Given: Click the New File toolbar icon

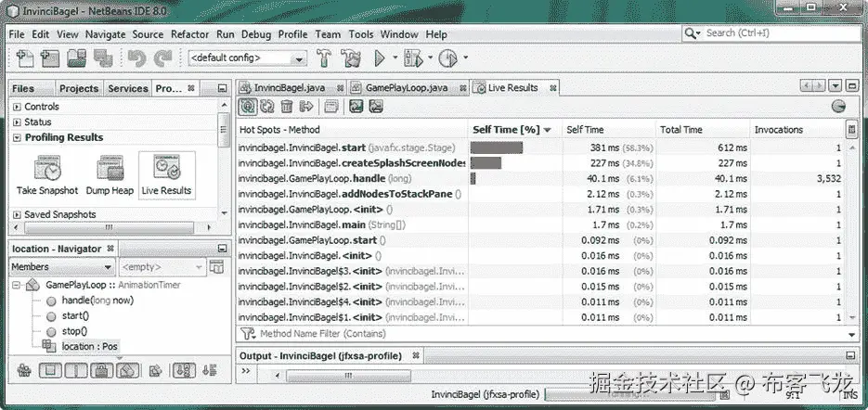Looking at the screenshot, I should click(x=25, y=58).
